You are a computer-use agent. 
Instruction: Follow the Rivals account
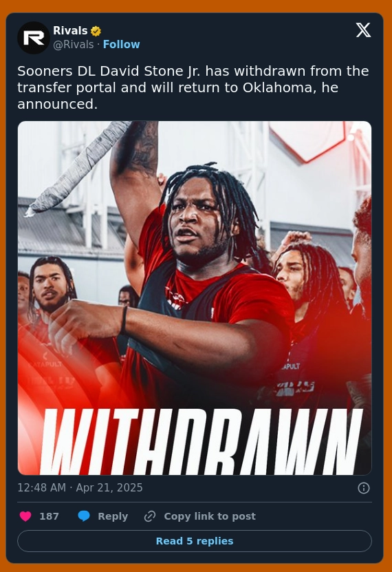121,45
